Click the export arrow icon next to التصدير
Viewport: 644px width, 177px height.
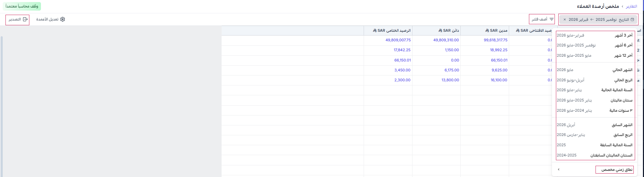(x=25, y=19)
